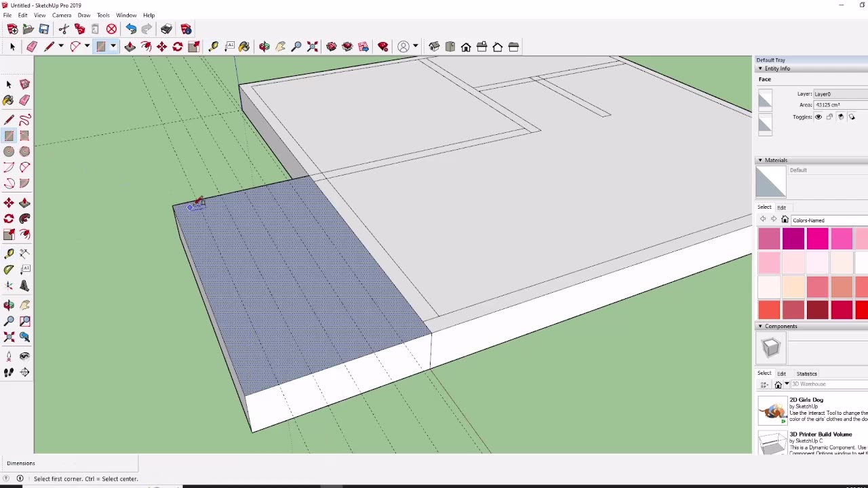Open the Window menu
This screenshot has width=868, height=488.
[126, 15]
